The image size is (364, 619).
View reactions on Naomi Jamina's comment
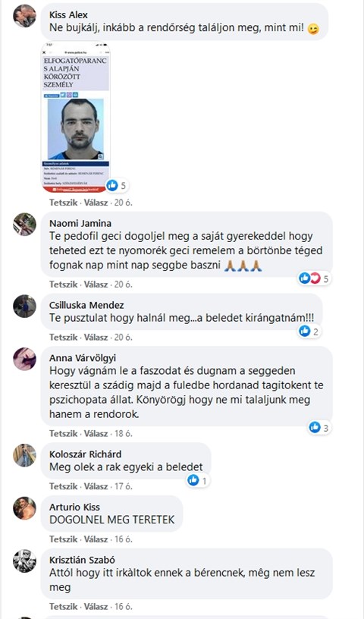tap(314, 278)
